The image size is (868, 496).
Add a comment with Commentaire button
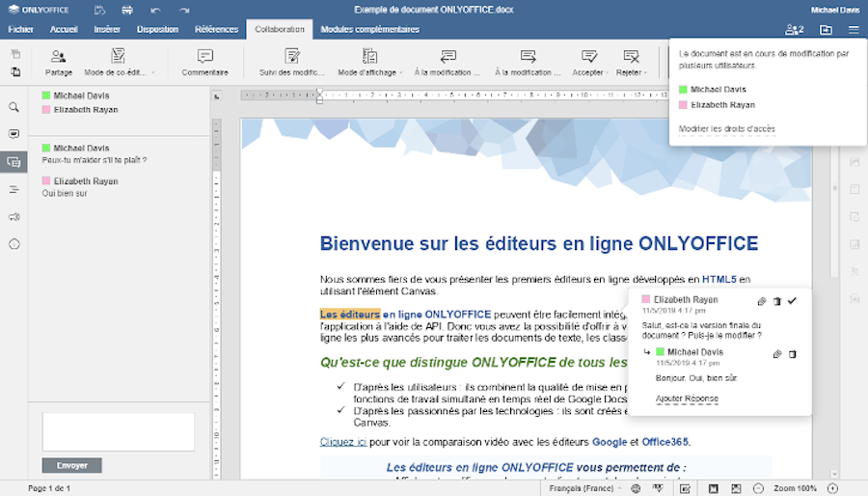pyautogui.click(x=204, y=62)
